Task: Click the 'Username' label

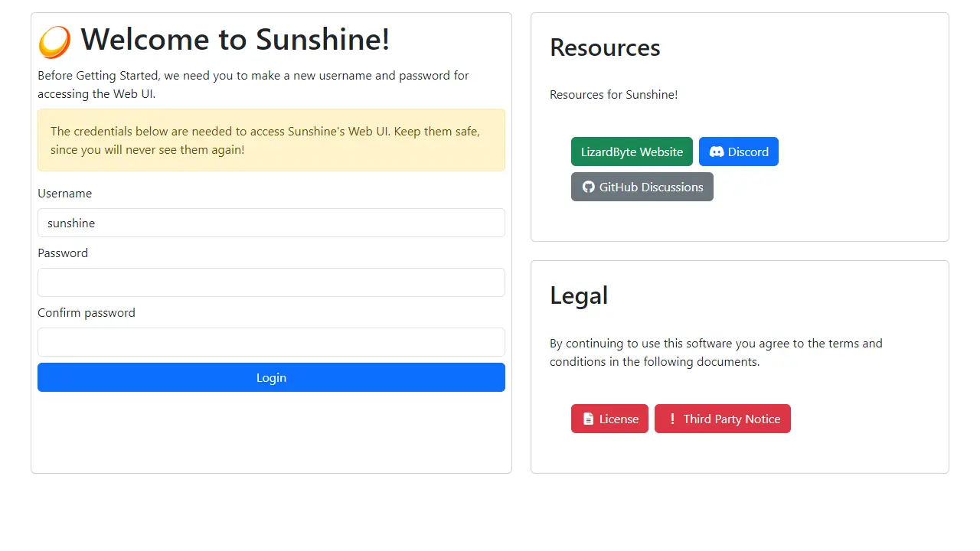Action: click(x=64, y=193)
